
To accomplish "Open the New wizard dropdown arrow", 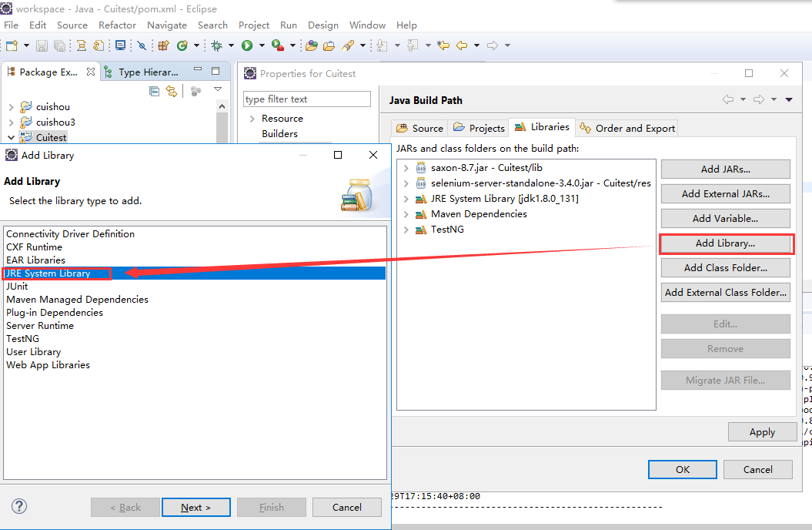I will pyautogui.click(x=26, y=45).
